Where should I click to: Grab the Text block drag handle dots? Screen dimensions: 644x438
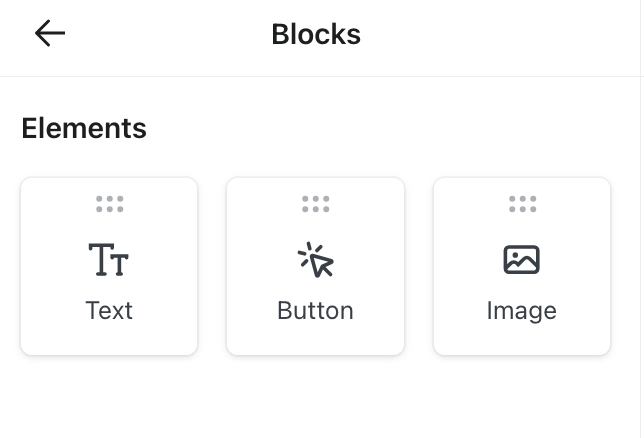click(109, 204)
